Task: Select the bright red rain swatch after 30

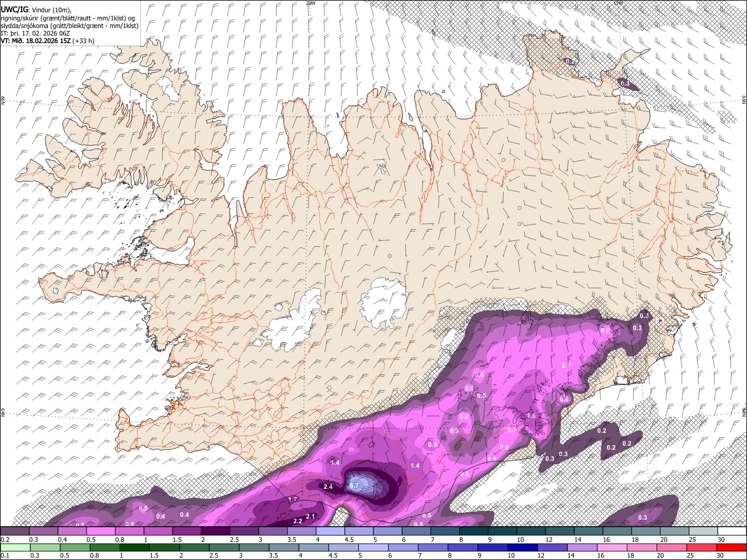Action: 731,548
